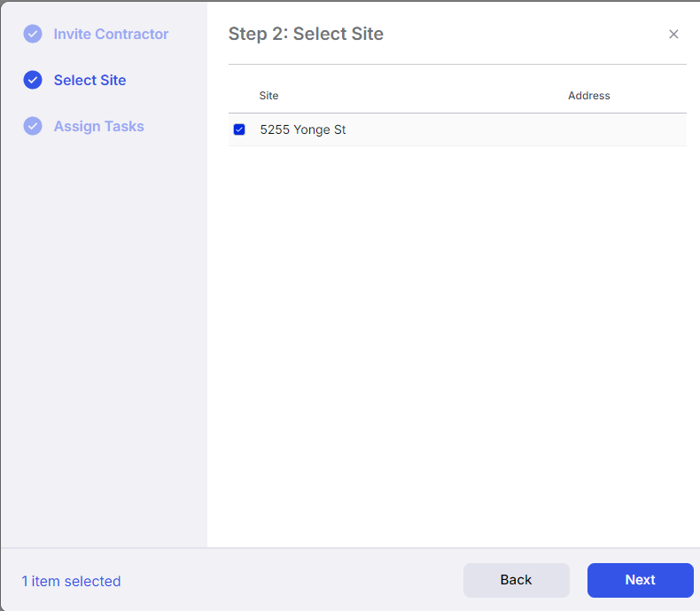Go to the Invite Contractor step label
Screen dimensions: 700x611
111,34
